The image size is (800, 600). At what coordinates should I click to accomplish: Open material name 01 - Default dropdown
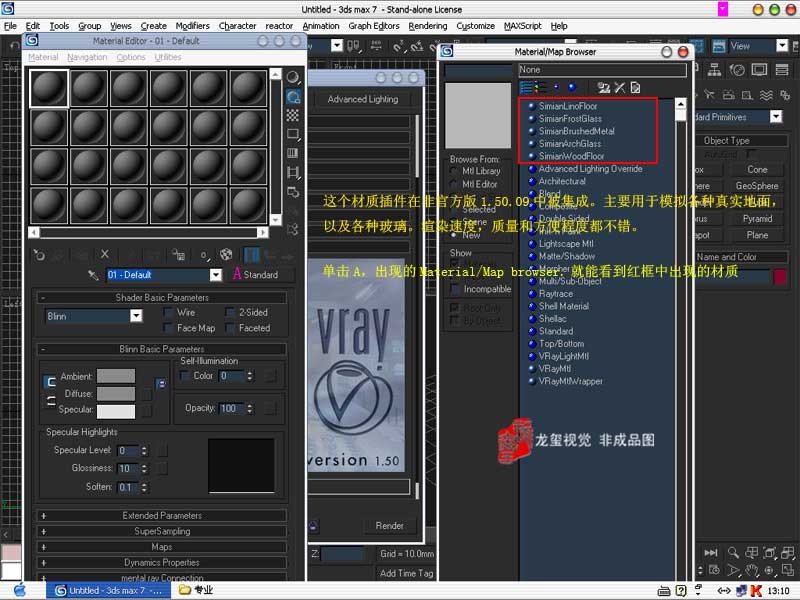pos(216,275)
